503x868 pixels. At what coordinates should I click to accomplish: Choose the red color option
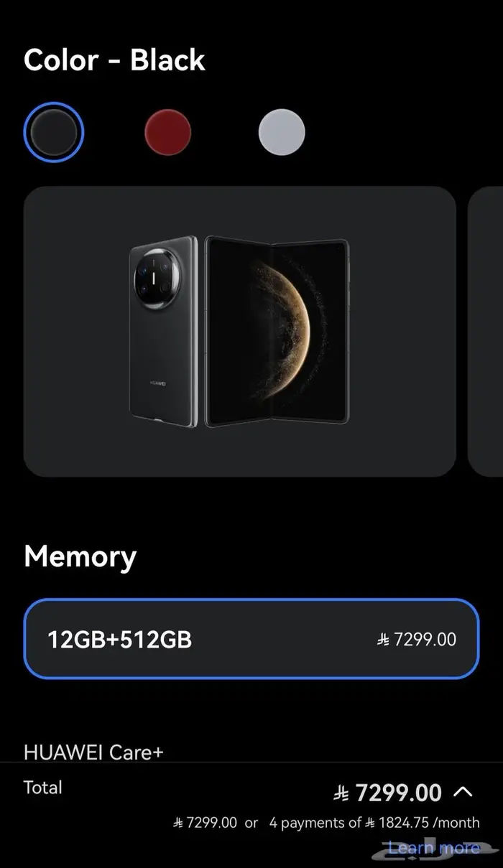168,132
